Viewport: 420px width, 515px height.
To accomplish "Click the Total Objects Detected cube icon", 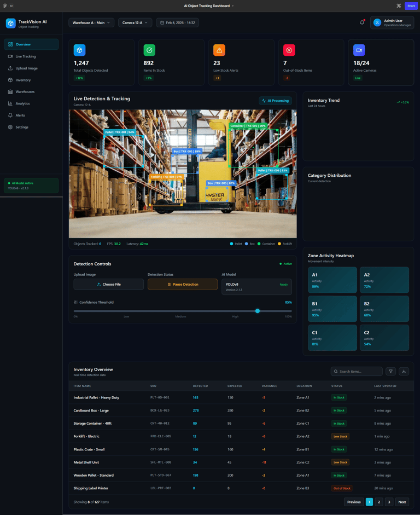I will point(80,50).
